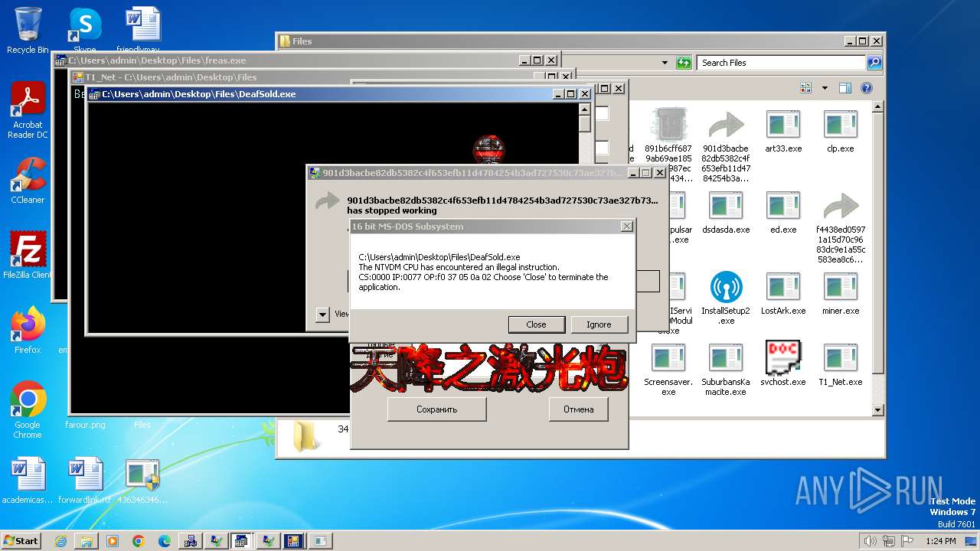Select the LostArk.exe file

coord(783,293)
